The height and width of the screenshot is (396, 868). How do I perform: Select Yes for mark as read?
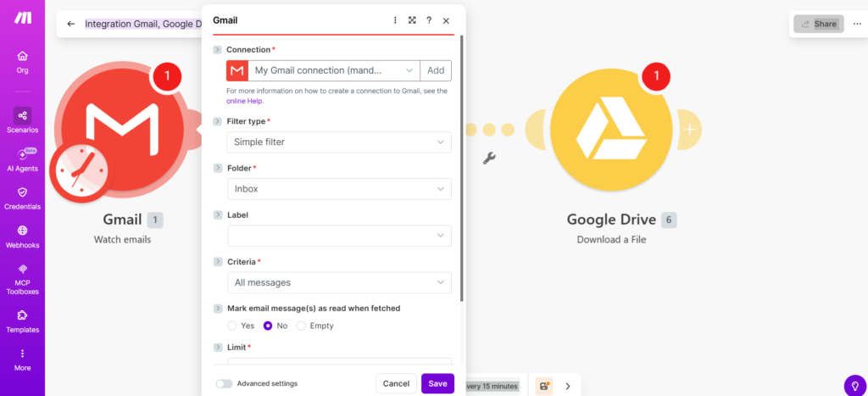tap(232, 326)
